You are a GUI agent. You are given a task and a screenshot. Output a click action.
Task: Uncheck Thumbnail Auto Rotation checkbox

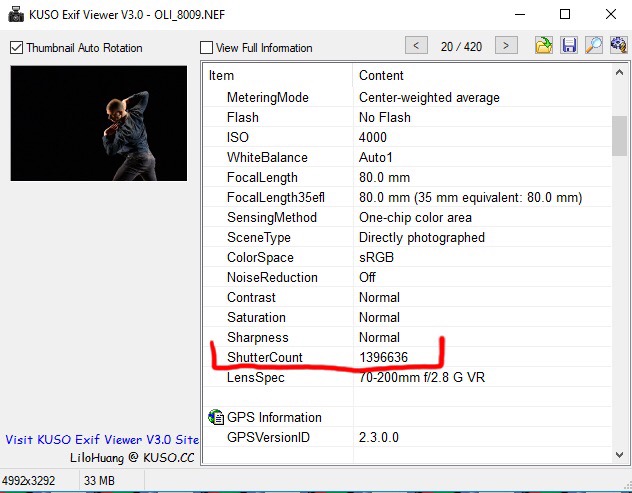coord(17,47)
